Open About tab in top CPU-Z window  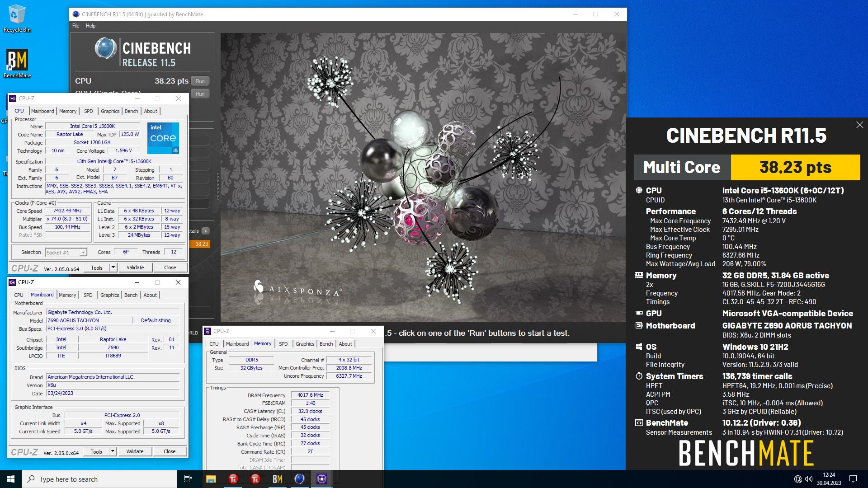(151, 111)
